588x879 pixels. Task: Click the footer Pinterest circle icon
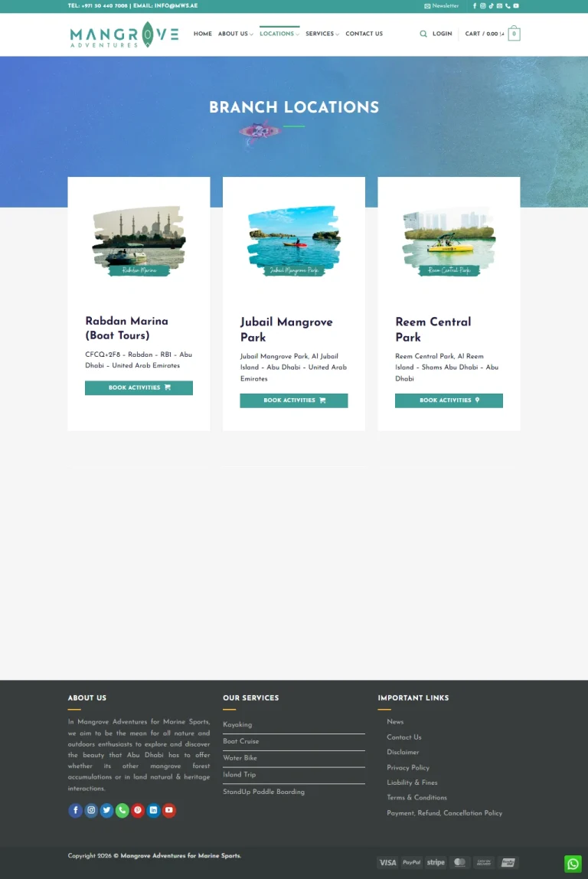pos(138,810)
